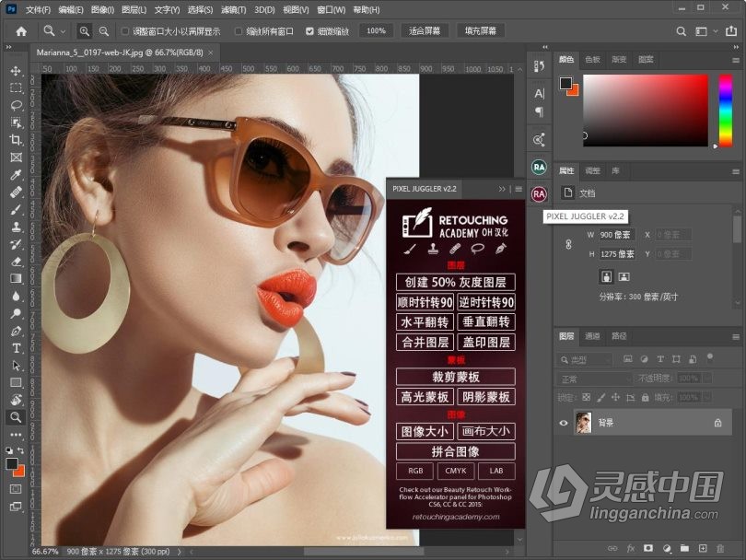This screenshot has width=746, height=560.
Task: Toggle the layer filter on/off switch
Action: click(x=710, y=356)
